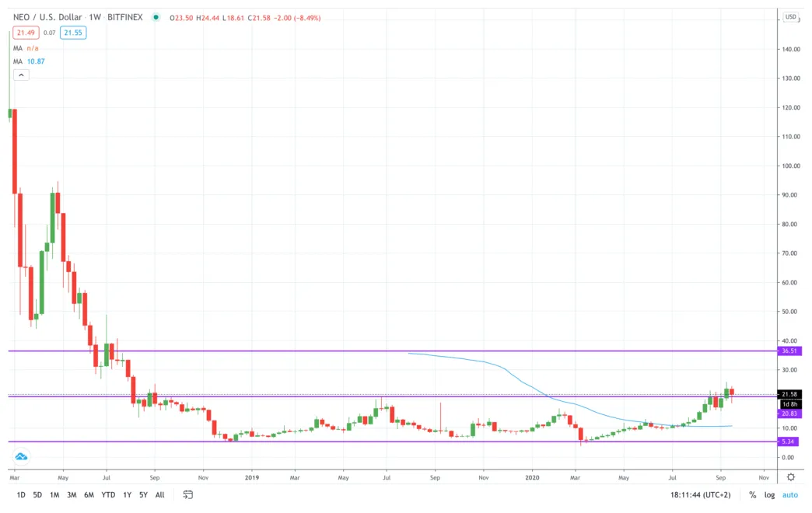The image size is (812, 513).
Task: Open symbol search via NEO / U.S. Dollar title
Action: [x=54, y=16]
